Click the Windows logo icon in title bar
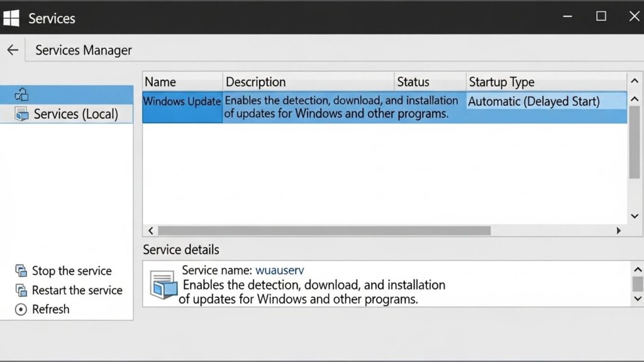This screenshot has height=362, width=644. (x=11, y=18)
